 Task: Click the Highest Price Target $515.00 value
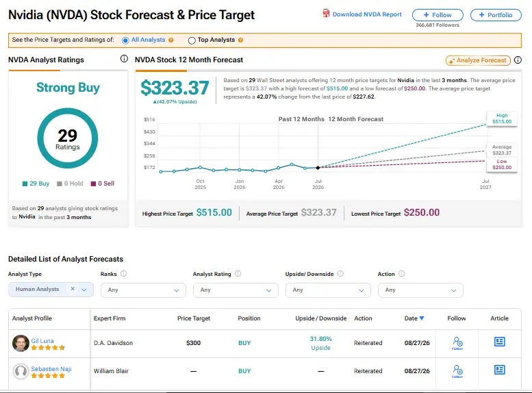click(x=214, y=212)
